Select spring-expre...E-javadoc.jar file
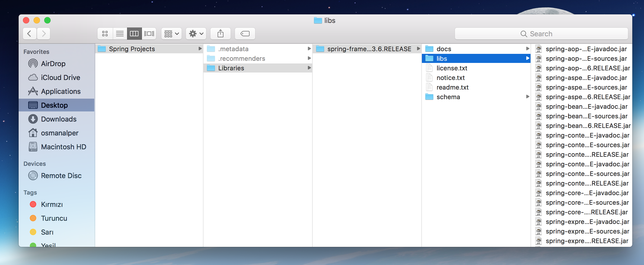 pyautogui.click(x=582, y=222)
